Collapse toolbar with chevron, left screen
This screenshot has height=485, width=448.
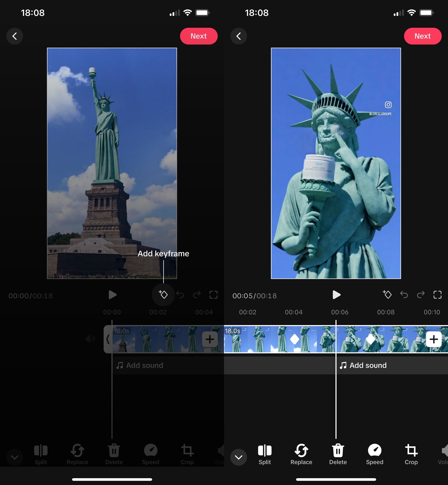pos(14,457)
